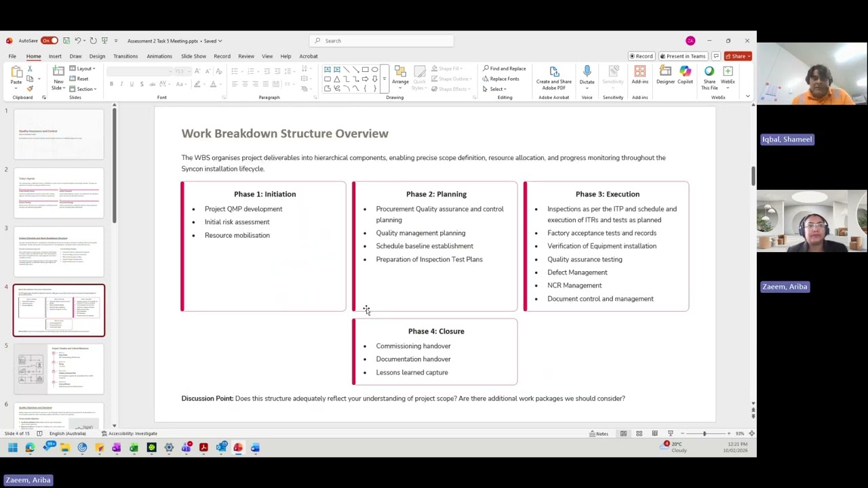The image size is (868, 488).
Task: Select slide 3 thumbnail
Action: (59, 252)
